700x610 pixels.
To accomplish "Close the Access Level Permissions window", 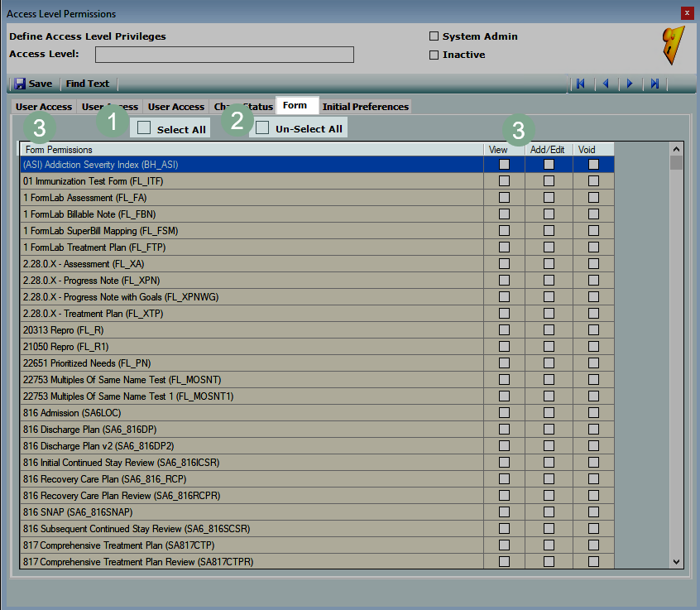I will click(687, 13).
